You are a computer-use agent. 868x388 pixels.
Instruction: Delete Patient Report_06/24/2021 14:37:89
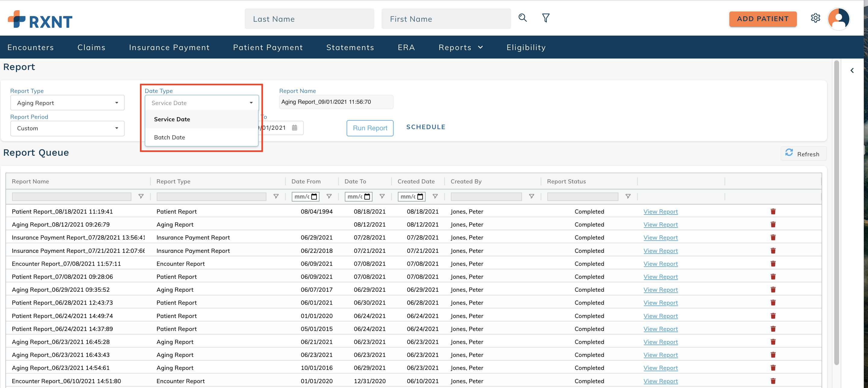point(773,329)
